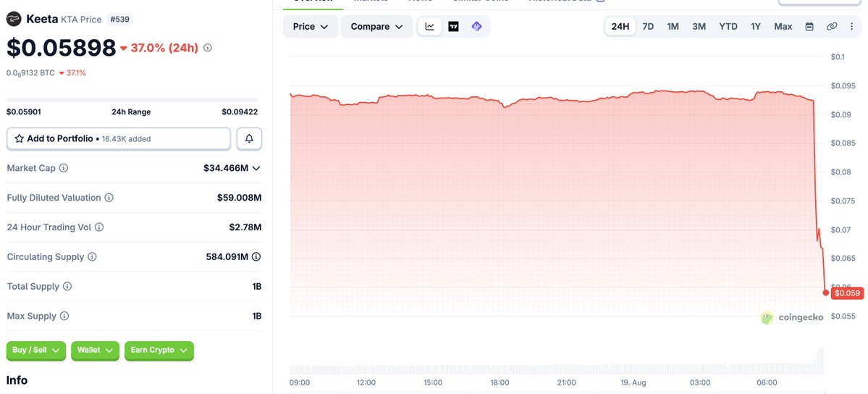Click the $0.05901 range low value

coord(24,112)
